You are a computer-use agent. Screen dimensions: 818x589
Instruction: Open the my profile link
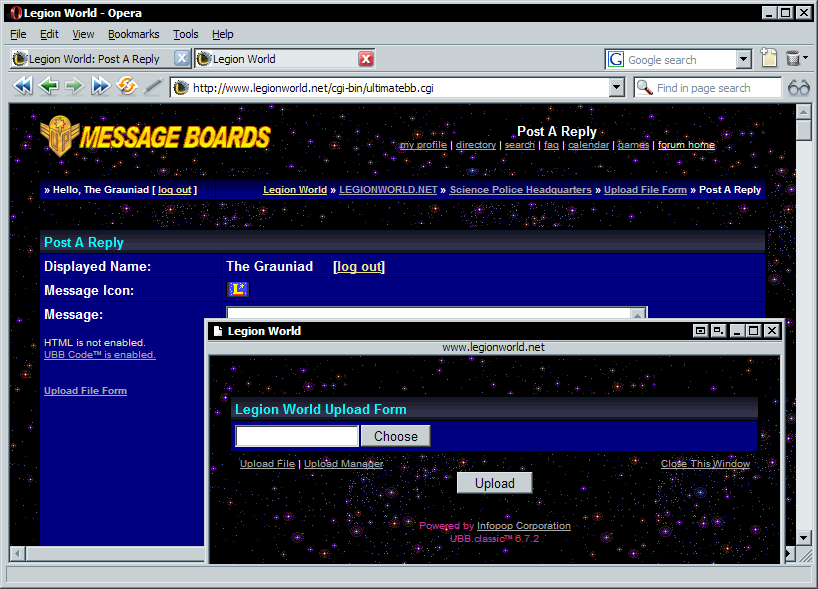pos(423,145)
